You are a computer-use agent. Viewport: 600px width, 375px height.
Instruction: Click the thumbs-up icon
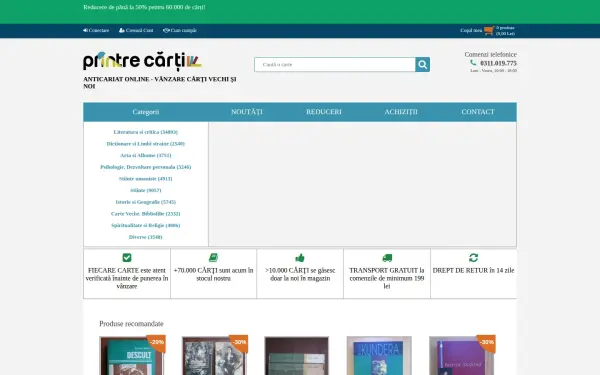[x=300, y=258]
